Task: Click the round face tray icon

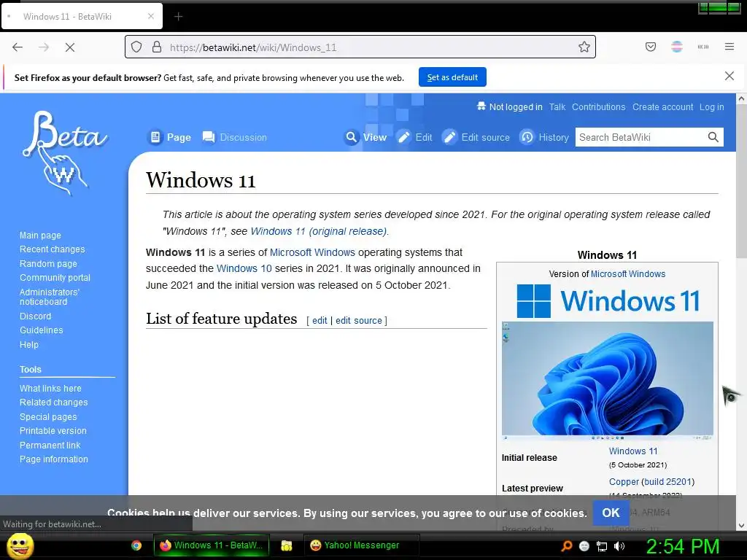Action: (584, 546)
